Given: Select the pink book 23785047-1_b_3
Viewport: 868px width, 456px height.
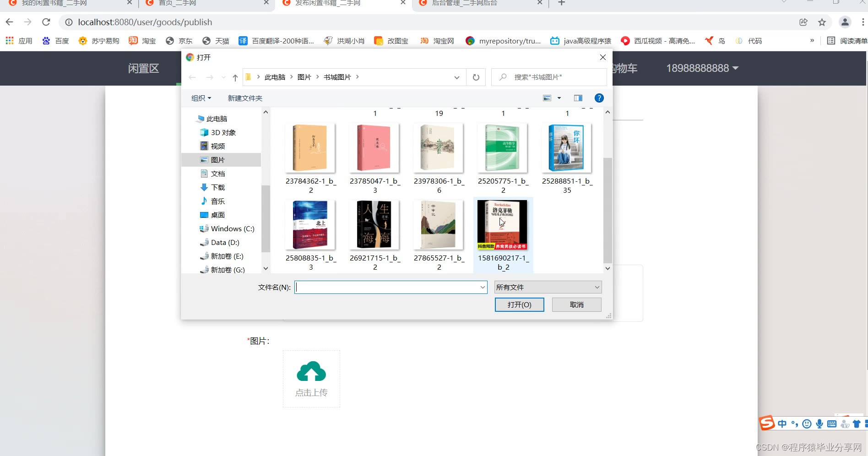Looking at the screenshot, I should [375, 158].
